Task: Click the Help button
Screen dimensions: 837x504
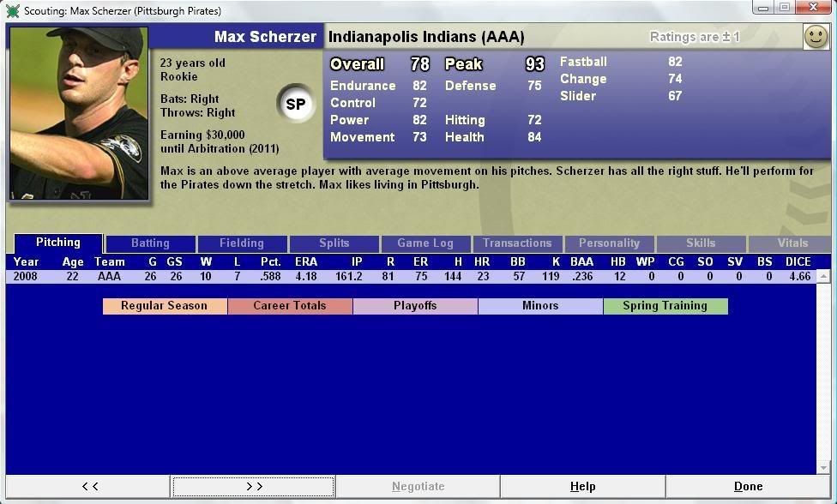Action: click(582, 487)
